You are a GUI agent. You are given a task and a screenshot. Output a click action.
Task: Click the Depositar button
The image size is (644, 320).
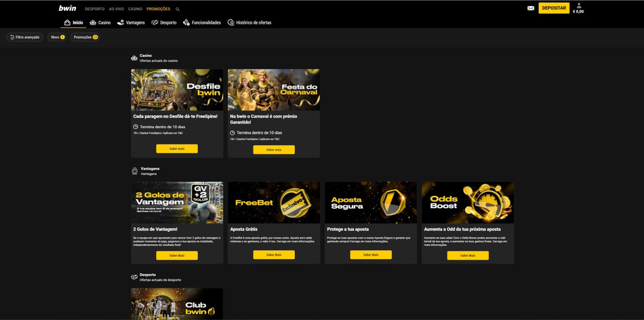click(554, 8)
